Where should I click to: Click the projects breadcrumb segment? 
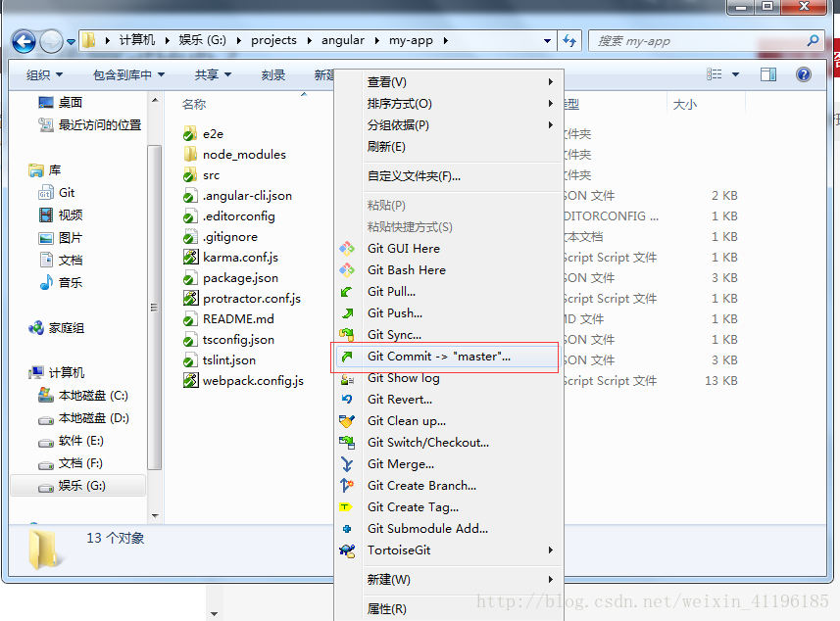(x=273, y=41)
